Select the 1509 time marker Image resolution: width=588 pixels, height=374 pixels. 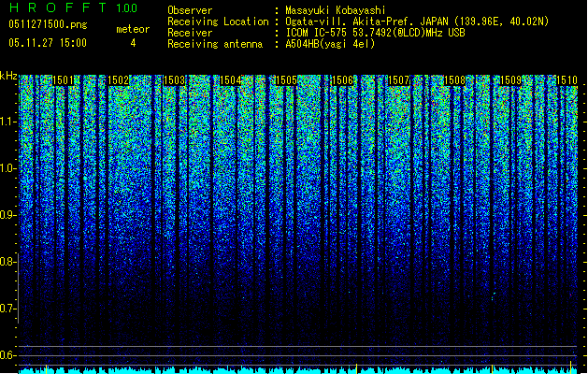click(510, 80)
